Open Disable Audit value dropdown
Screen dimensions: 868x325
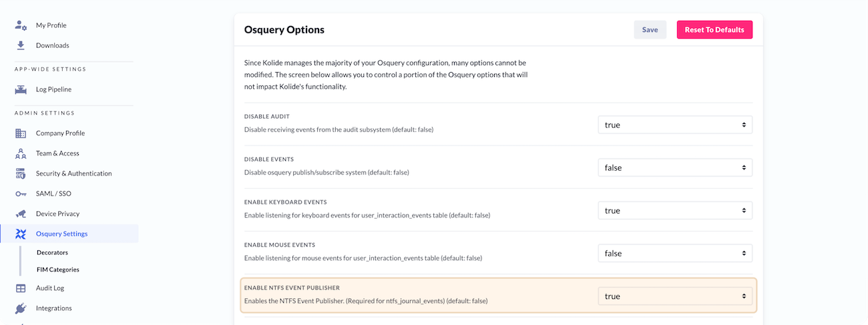coord(675,125)
